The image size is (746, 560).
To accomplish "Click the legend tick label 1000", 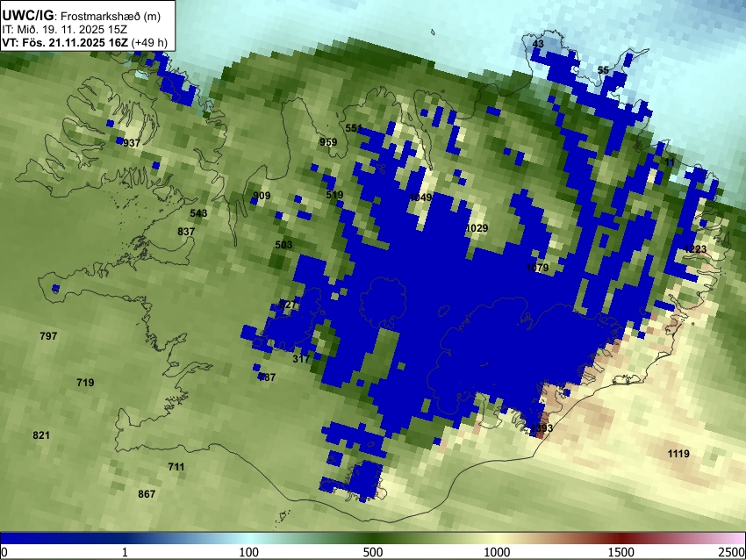I will point(497,552).
